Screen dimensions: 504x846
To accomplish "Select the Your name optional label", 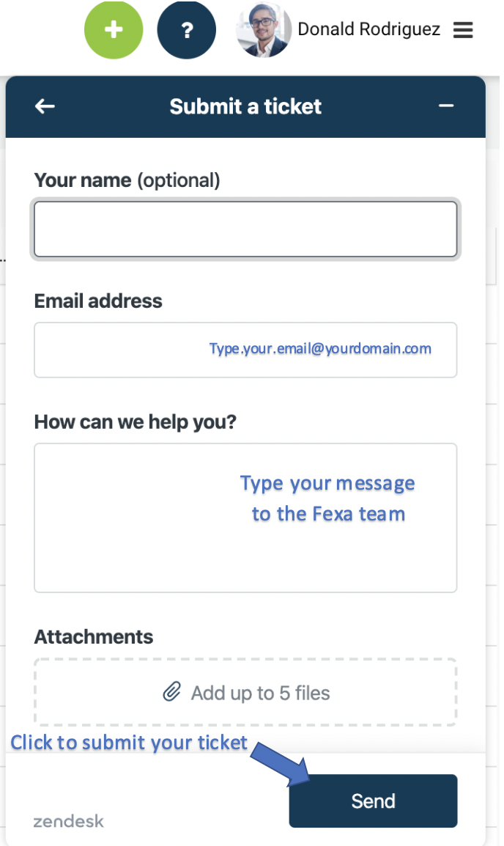I will [x=128, y=180].
